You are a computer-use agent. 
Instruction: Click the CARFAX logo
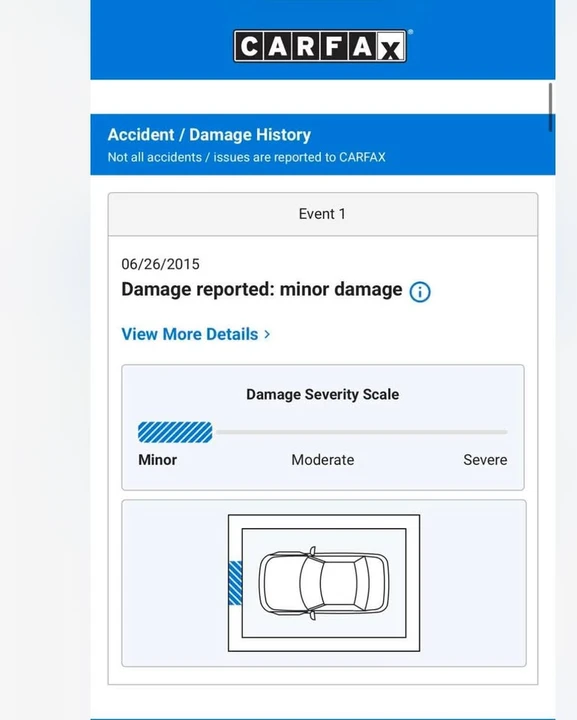click(x=320, y=46)
